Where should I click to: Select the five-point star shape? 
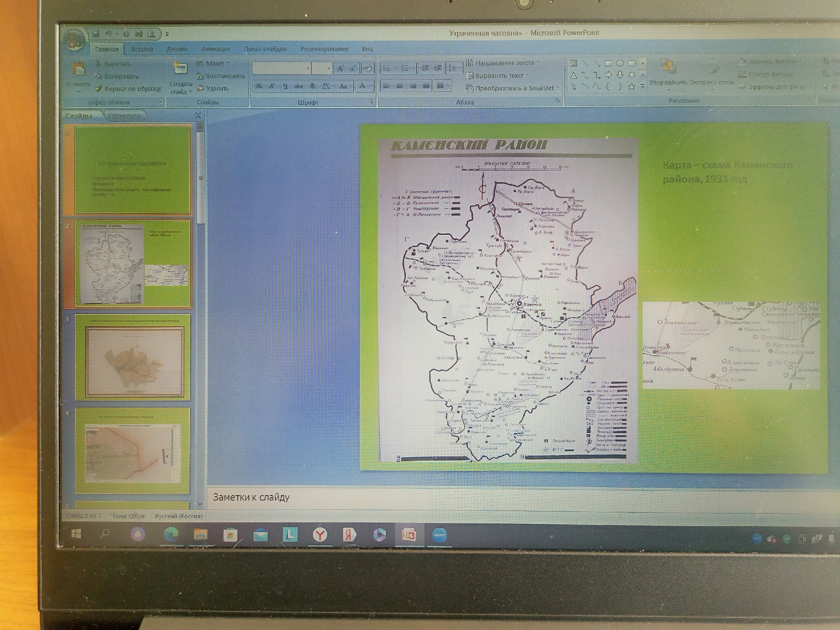coord(632,87)
